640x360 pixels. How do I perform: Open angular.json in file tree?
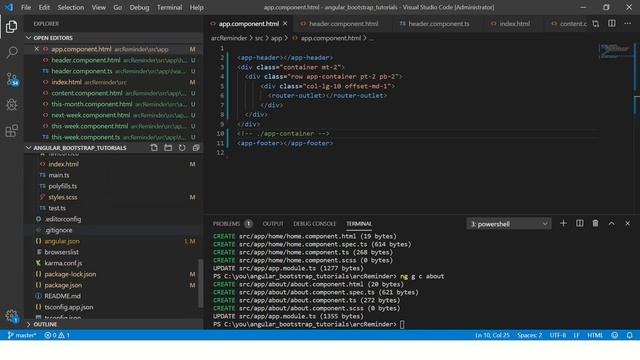coord(113,241)
